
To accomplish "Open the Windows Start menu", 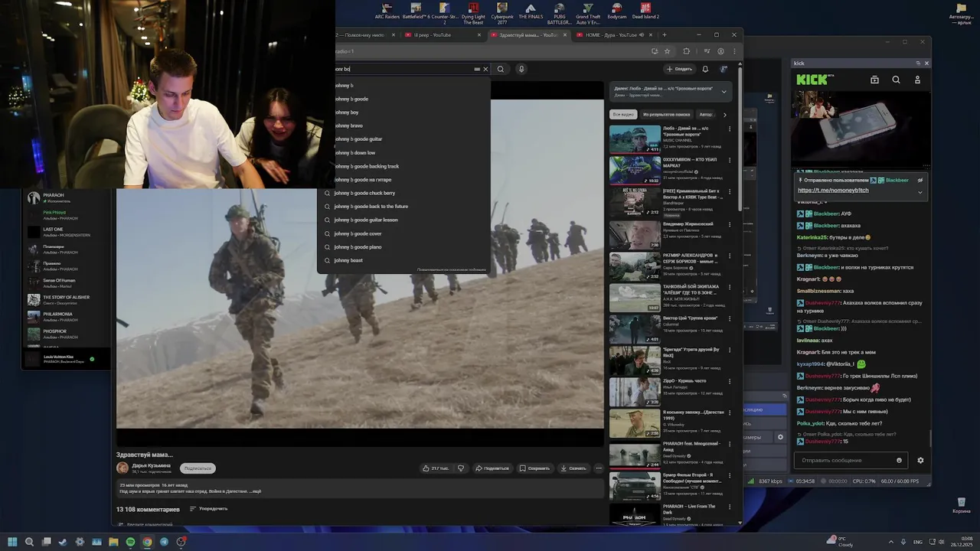I will (12, 542).
